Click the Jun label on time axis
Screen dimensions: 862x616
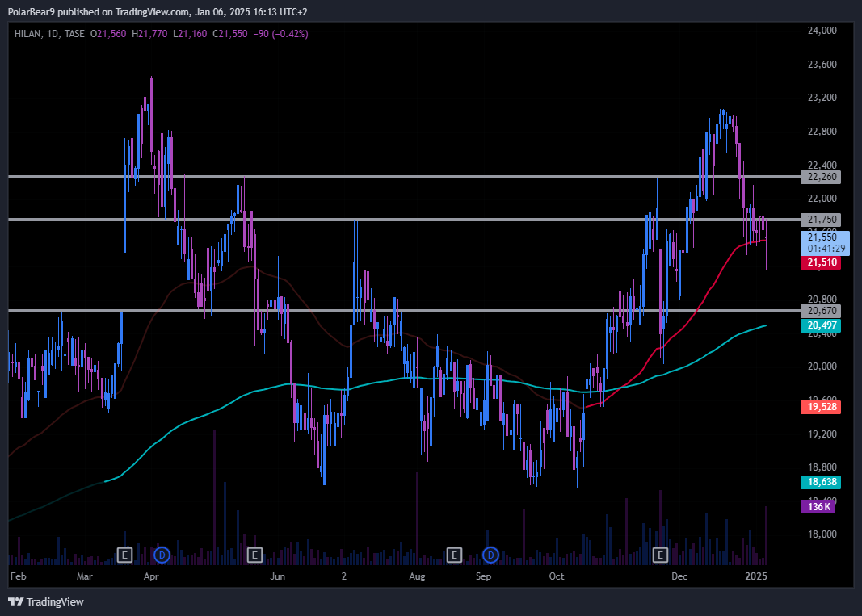coord(278,576)
